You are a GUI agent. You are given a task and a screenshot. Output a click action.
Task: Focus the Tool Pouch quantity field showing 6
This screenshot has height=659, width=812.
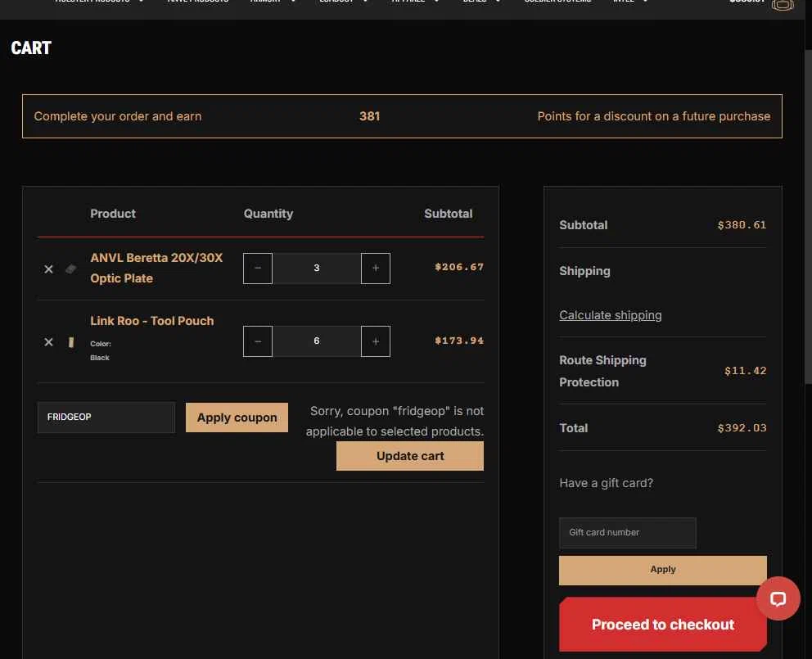pos(317,341)
